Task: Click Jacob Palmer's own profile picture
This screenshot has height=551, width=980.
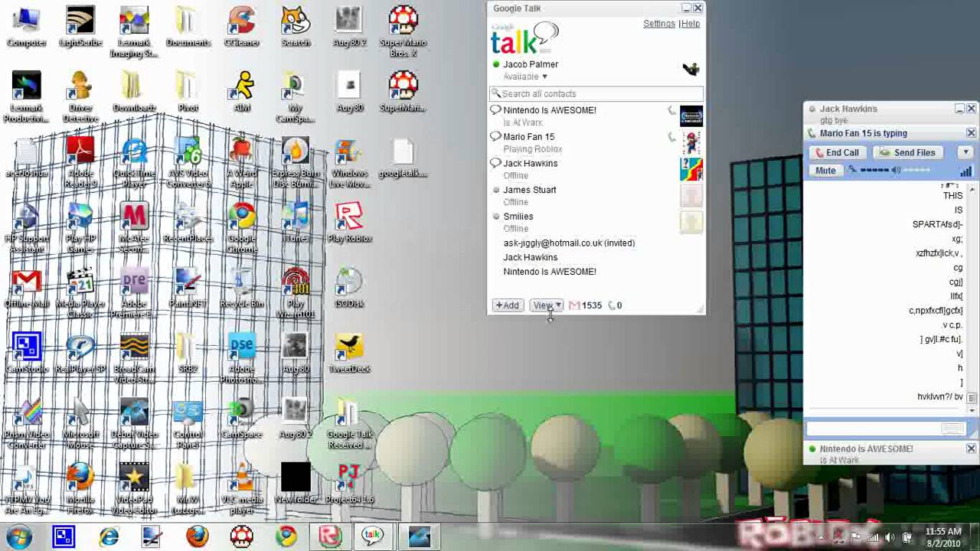Action: point(691,70)
